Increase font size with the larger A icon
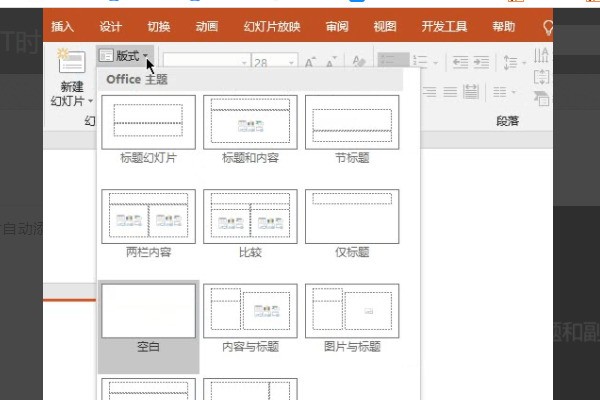The image size is (600, 400). pyautogui.click(x=310, y=62)
